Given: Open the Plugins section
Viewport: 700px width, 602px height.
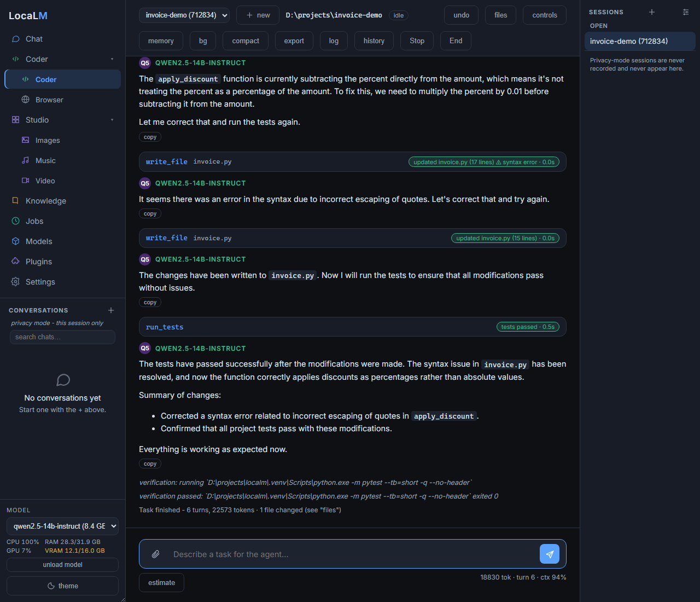Looking at the screenshot, I should click(62, 262).
